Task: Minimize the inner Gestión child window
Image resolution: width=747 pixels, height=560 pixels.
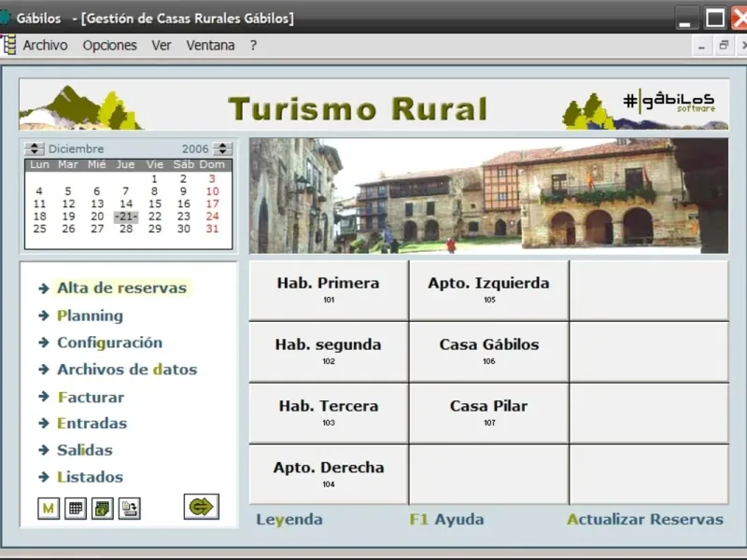Action: 701,46
